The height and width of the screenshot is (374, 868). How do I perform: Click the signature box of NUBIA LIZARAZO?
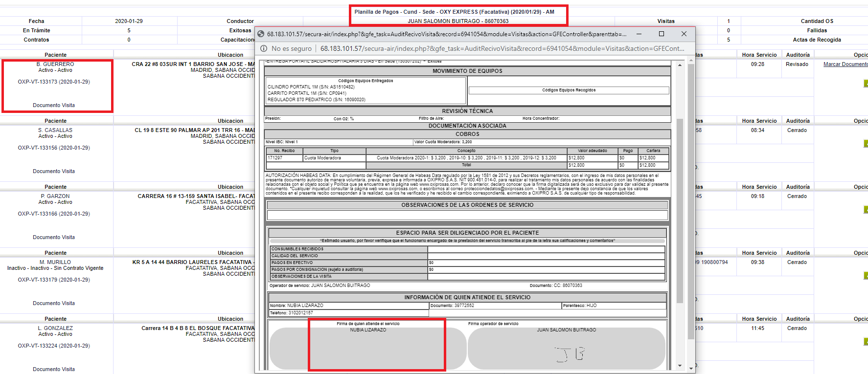point(368,348)
